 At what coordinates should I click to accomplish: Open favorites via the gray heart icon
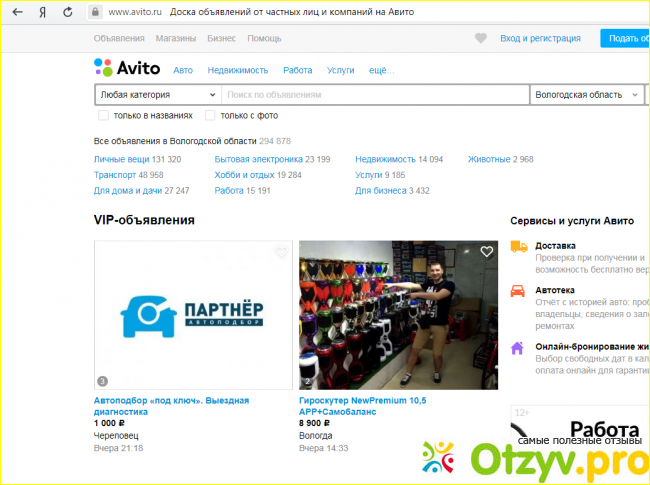point(481,39)
